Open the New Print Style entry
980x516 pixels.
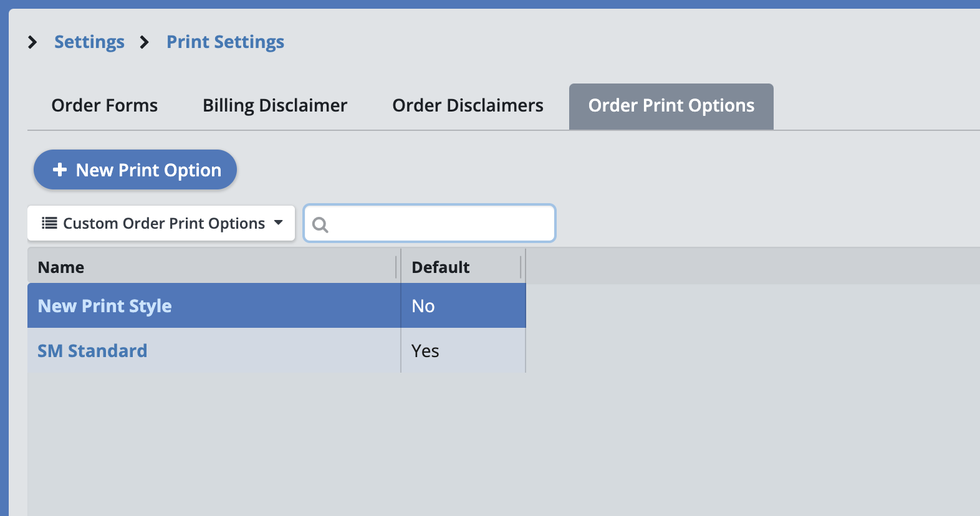[105, 306]
